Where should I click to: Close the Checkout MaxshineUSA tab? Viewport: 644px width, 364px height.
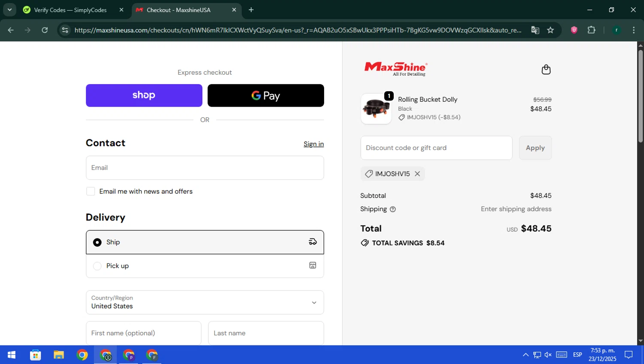pyautogui.click(x=234, y=10)
